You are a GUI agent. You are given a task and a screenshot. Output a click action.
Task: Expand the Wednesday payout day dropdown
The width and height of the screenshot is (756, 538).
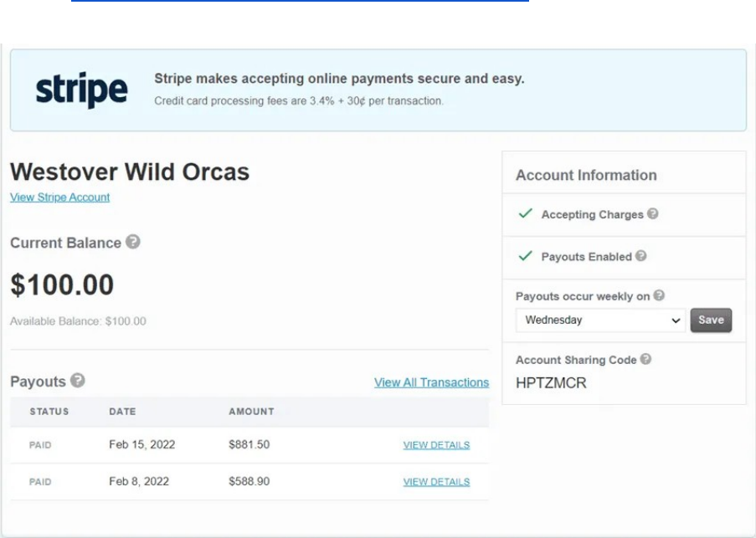tap(601, 320)
